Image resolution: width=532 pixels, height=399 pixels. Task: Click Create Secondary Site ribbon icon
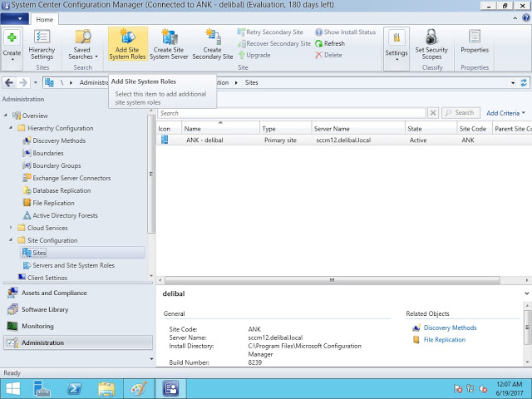pos(212,43)
